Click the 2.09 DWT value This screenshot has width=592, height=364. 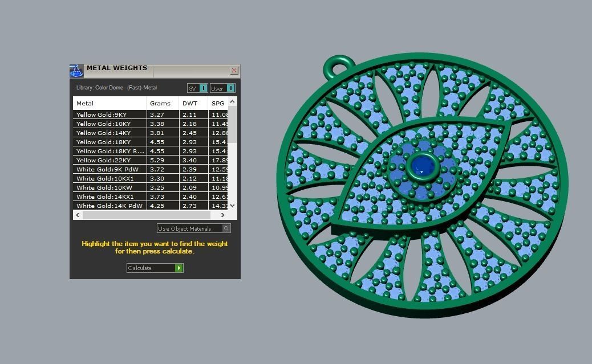pyautogui.click(x=189, y=187)
